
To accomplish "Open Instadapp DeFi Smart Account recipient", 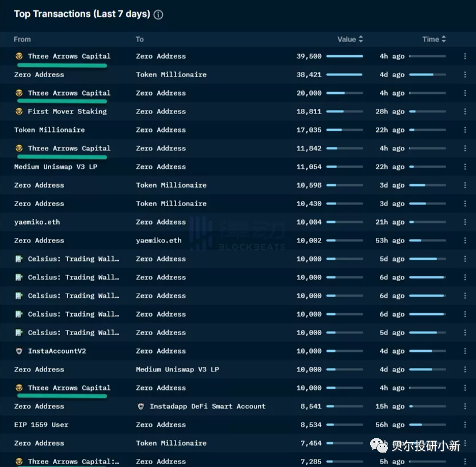I will coord(208,407).
